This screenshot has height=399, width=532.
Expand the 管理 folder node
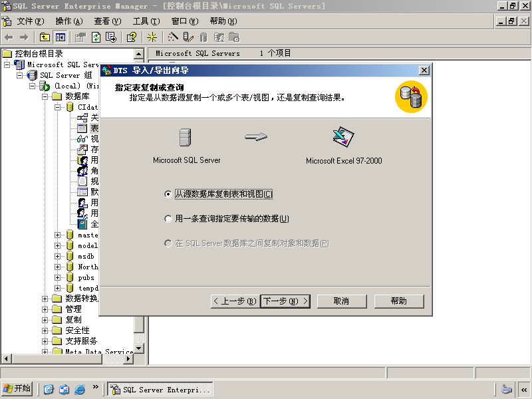pyautogui.click(x=45, y=309)
